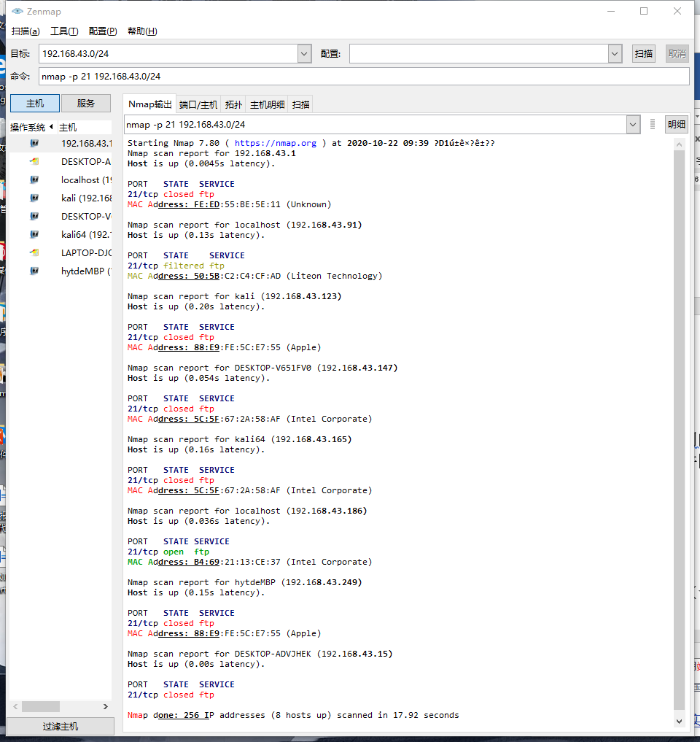Switch to the 主机明细 tab
The width and height of the screenshot is (700, 742).
click(x=267, y=104)
